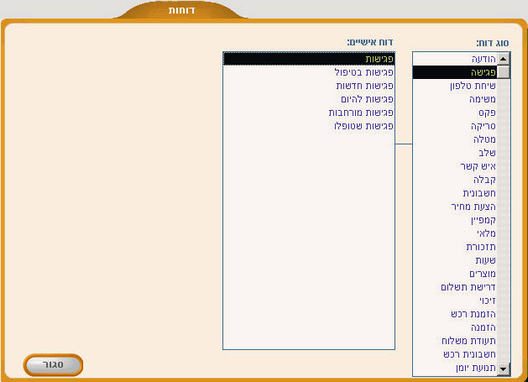Select מטלה report type
This screenshot has width=528, height=382.
pos(455,139)
